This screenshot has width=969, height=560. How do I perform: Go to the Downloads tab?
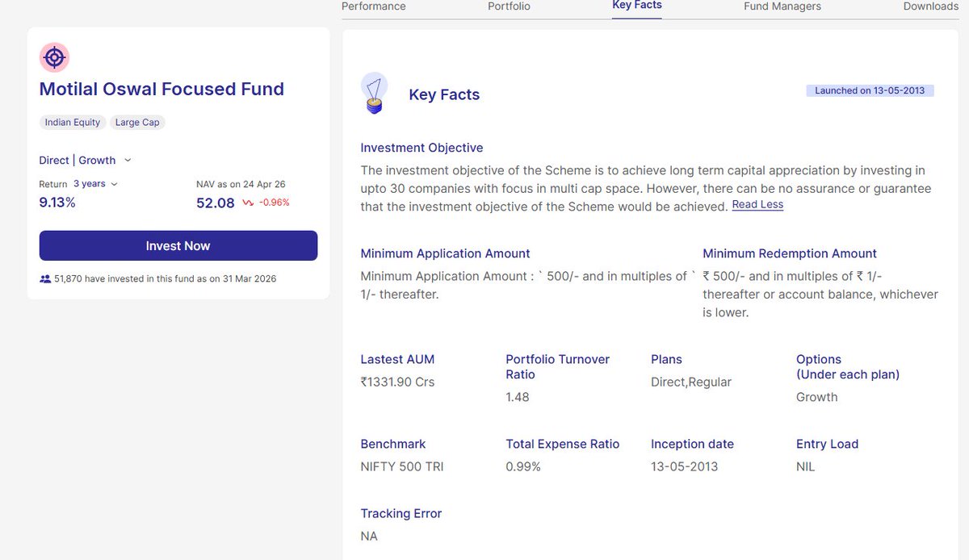[931, 6]
